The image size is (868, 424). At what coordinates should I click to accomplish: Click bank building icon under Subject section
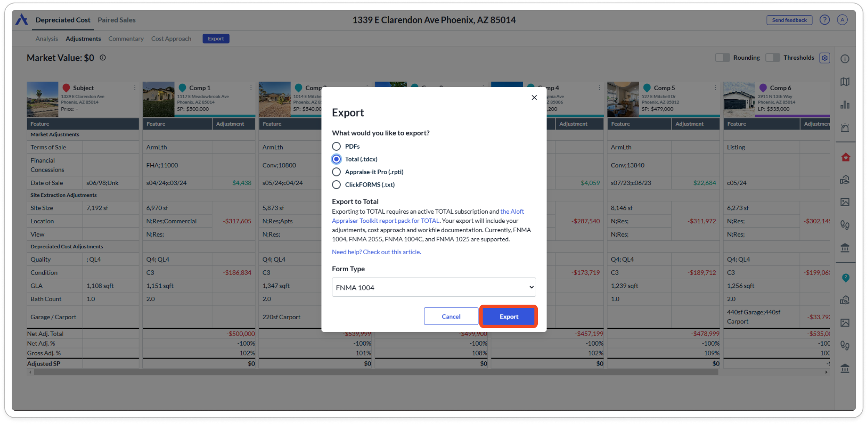[x=845, y=248]
